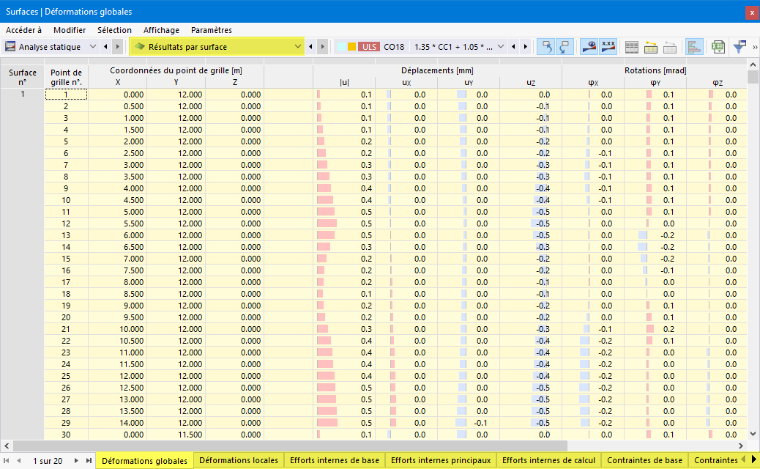Screen dimensions: 760x469
Task: Select the Surface n° 1 cell
Action: [22, 94]
